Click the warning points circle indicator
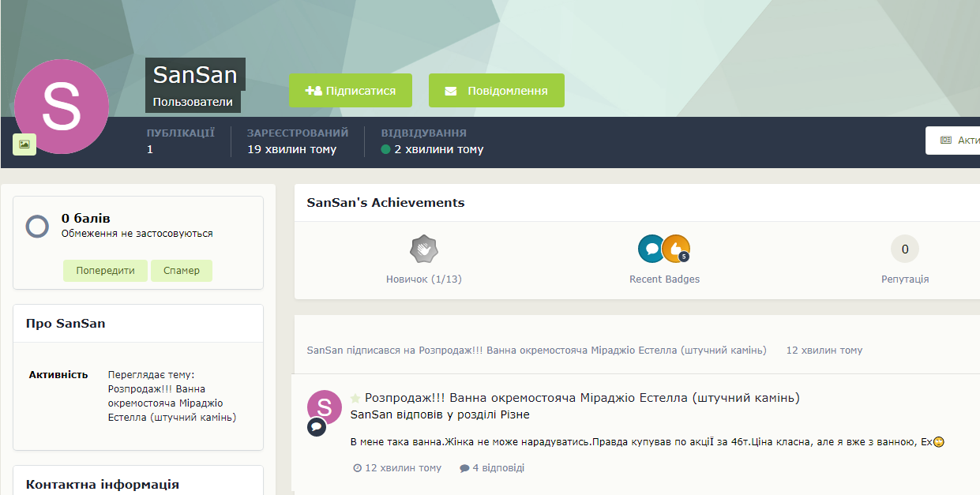This screenshot has width=980, height=495. [x=37, y=227]
